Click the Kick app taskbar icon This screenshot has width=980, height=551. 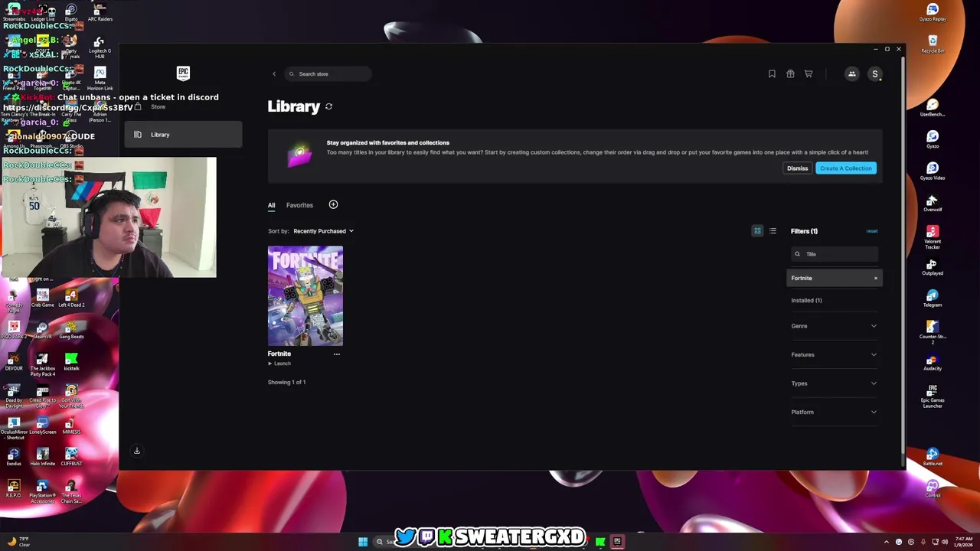[x=600, y=542]
